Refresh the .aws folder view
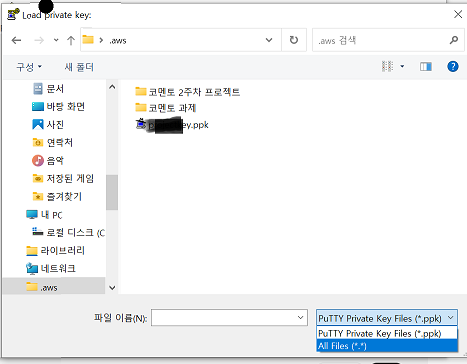Viewport: 467px width, 364px height. point(294,40)
